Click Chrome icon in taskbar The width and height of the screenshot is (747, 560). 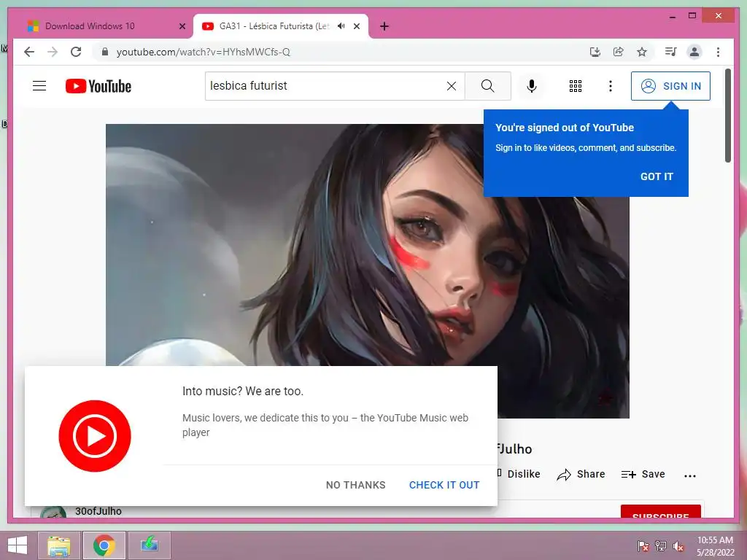[104, 545]
